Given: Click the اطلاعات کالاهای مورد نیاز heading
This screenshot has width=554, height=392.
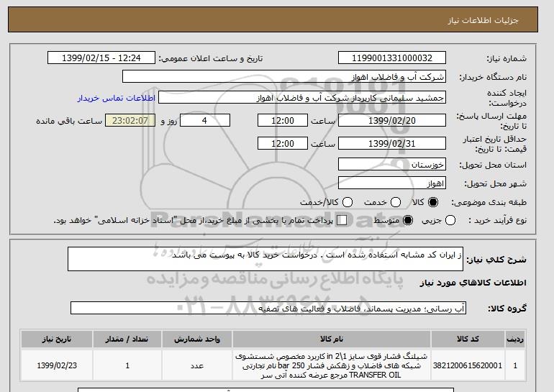Looking at the screenshot, I should pos(473,283).
